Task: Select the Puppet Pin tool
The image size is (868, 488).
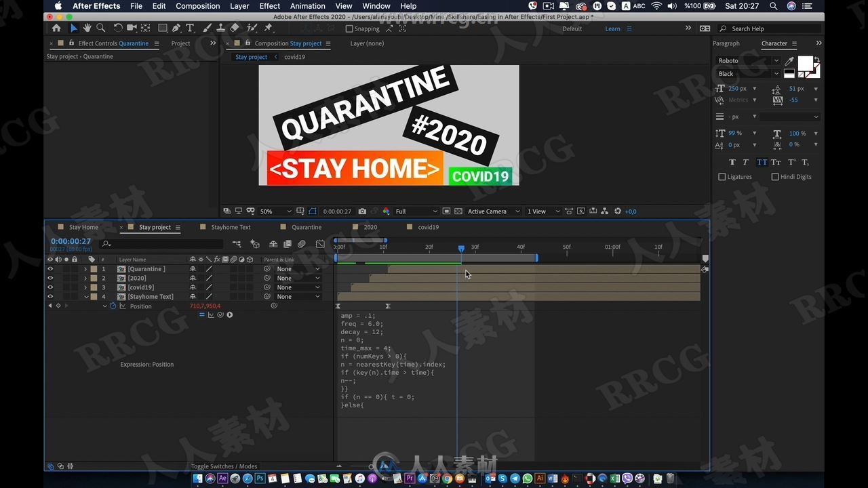Action: [x=268, y=28]
